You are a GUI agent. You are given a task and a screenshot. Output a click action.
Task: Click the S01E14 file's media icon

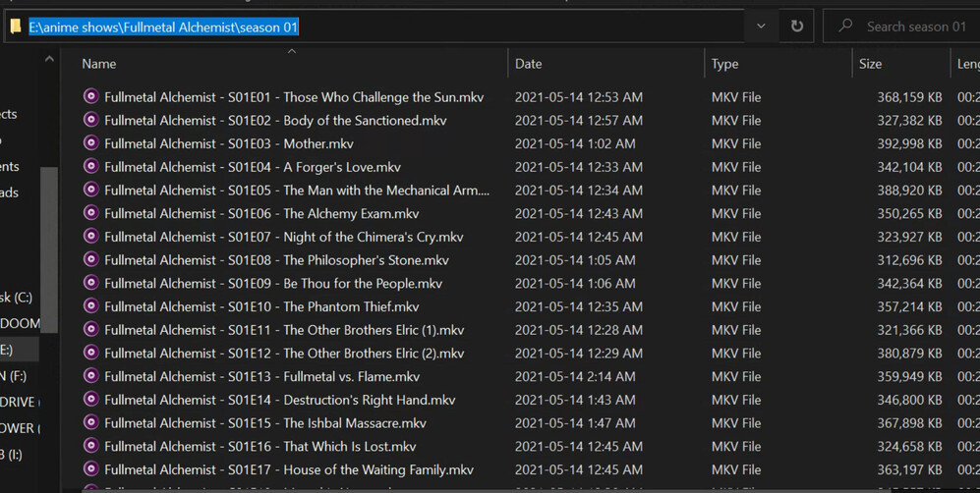[x=91, y=399]
